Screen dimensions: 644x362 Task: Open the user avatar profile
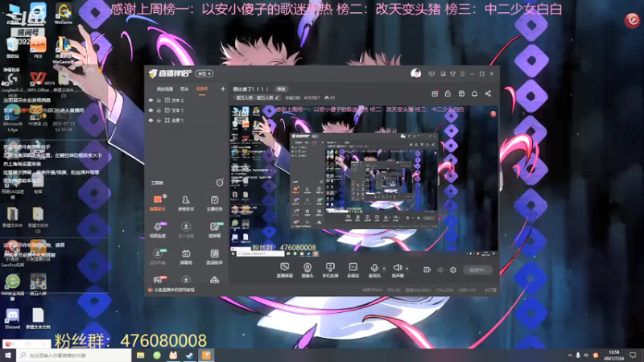click(x=415, y=74)
